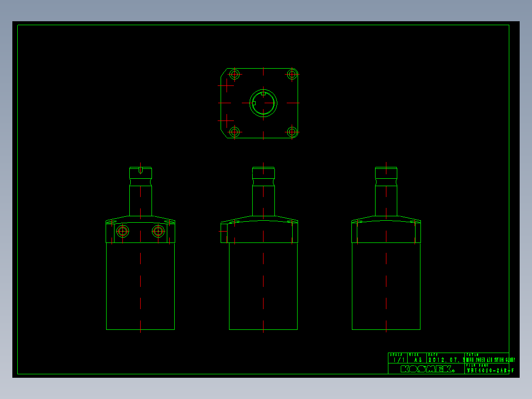Select the top-right mounting hole in the plan view
532x399 pixels.
pyautogui.click(x=292, y=74)
